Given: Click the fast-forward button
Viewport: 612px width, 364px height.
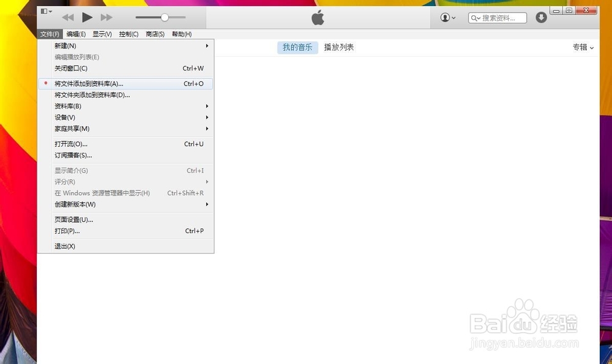Looking at the screenshot, I should [x=106, y=17].
